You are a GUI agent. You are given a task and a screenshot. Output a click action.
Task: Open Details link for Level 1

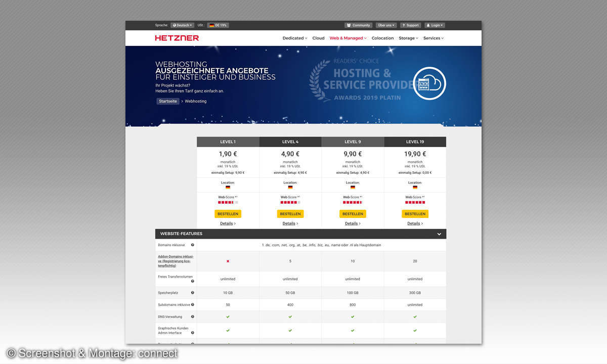tap(228, 223)
